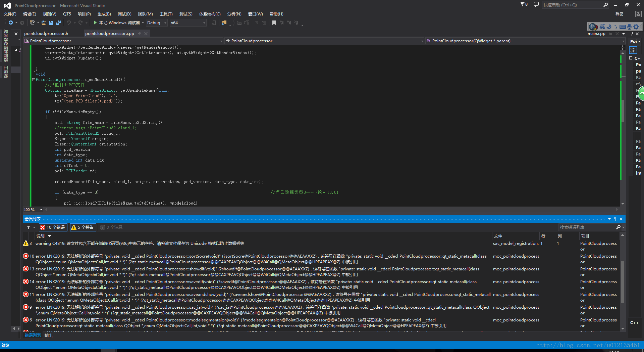Click the Open File folder icon
The height and width of the screenshot is (352, 644).
coord(44,23)
